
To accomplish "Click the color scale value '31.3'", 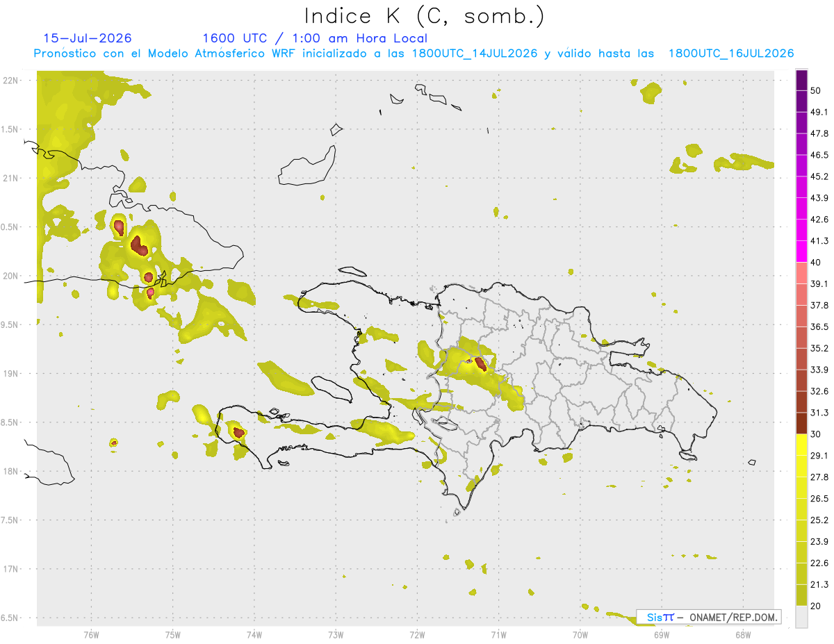I will [819, 413].
